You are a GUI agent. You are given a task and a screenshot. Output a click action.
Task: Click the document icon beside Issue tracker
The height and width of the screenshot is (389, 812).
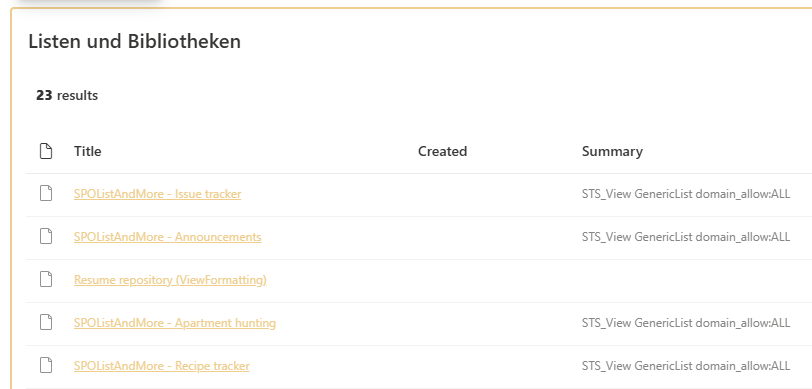pos(46,194)
